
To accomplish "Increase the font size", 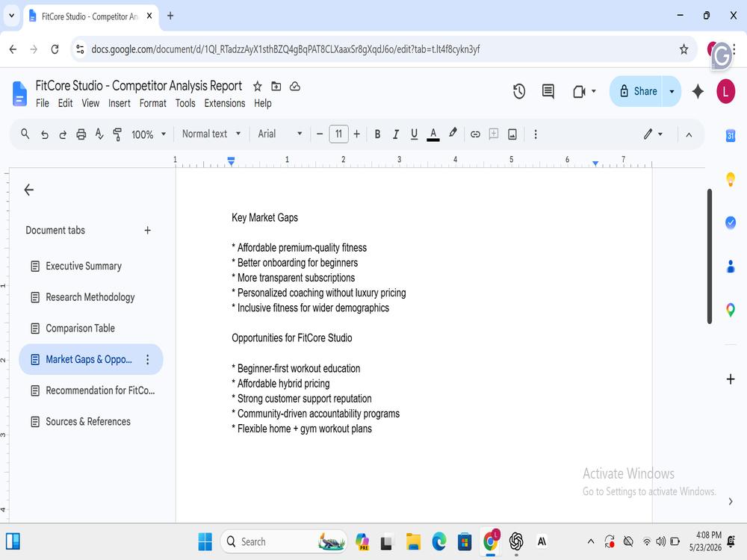I will coord(356,134).
